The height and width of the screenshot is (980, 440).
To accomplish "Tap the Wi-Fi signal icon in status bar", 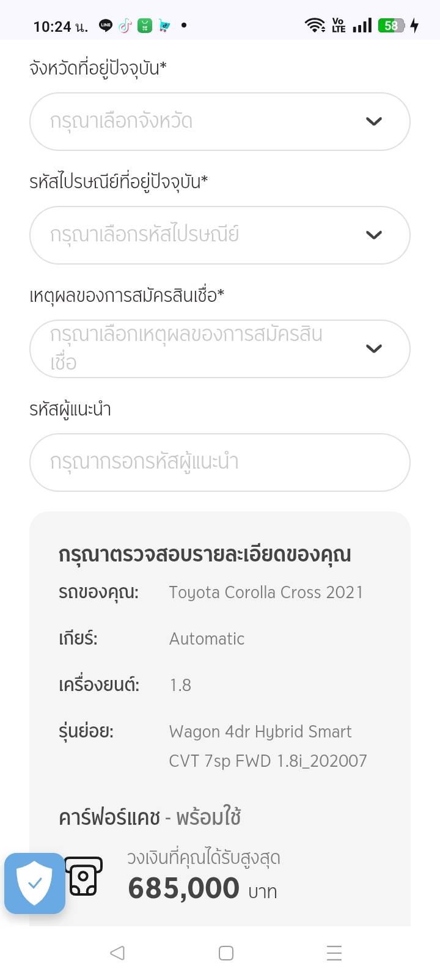I will [315, 26].
